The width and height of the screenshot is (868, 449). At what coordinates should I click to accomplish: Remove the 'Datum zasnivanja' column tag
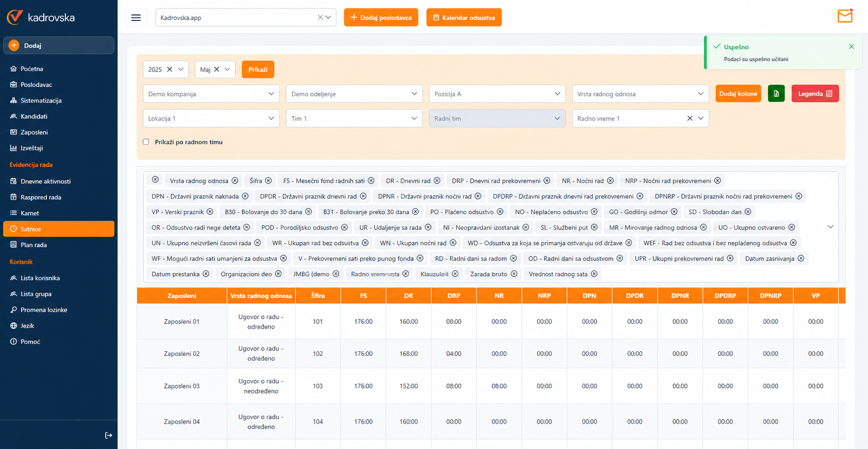(x=801, y=258)
